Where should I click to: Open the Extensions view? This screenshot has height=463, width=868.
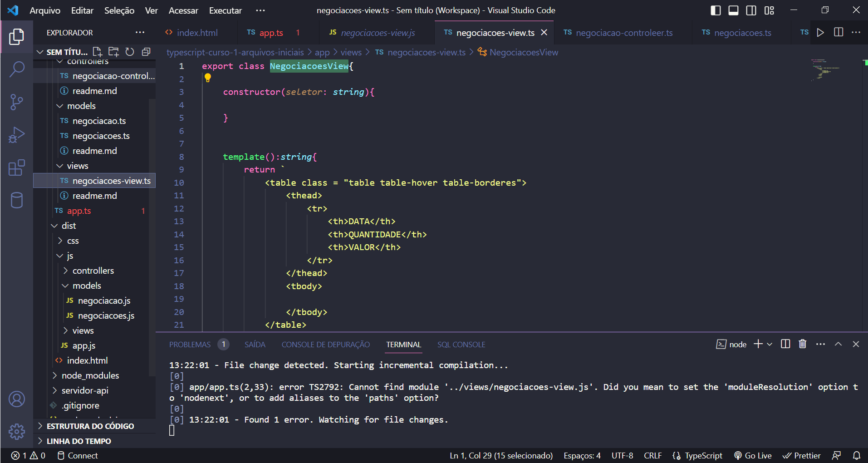17,167
